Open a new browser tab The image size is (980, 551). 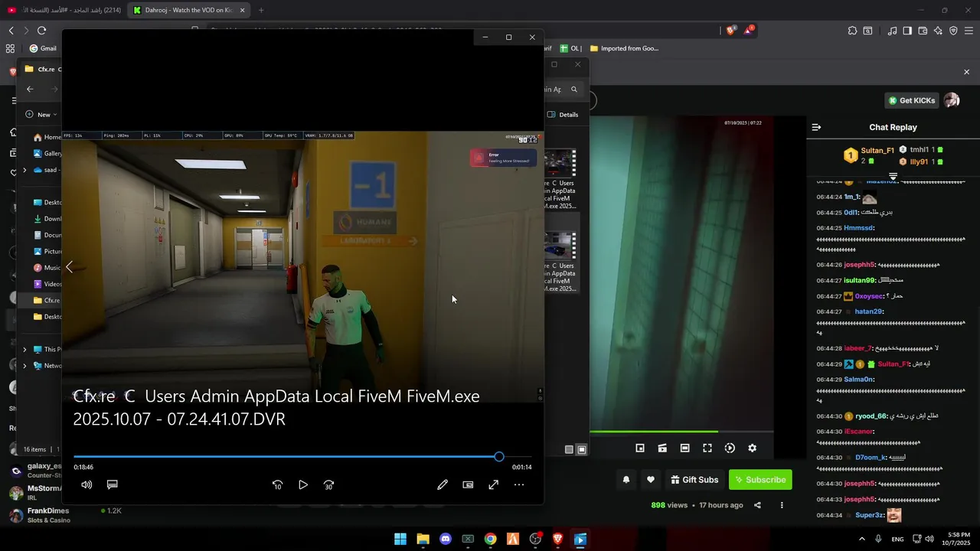261,10
